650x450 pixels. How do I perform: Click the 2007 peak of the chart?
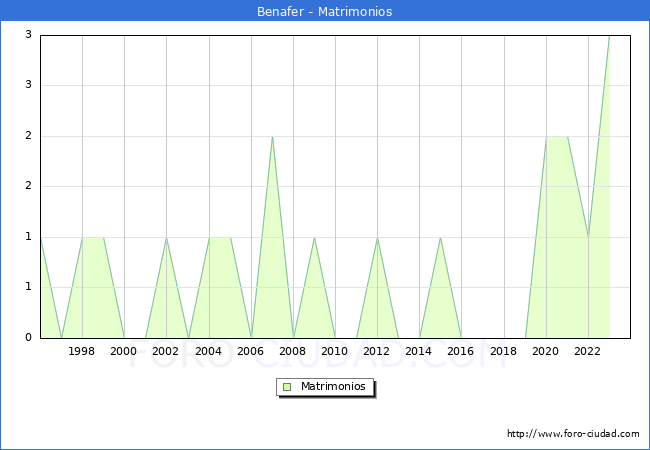tap(272, 137)
